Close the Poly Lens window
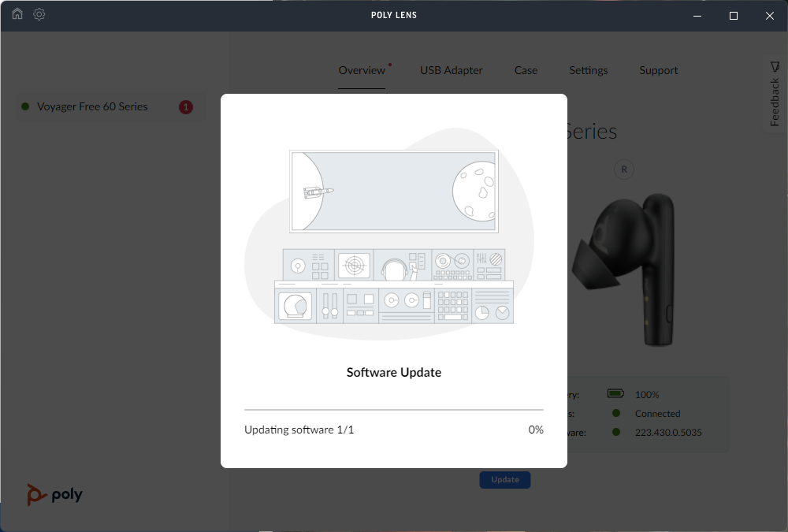This screenshot has width=788, height=532. [x=769, y=16]
